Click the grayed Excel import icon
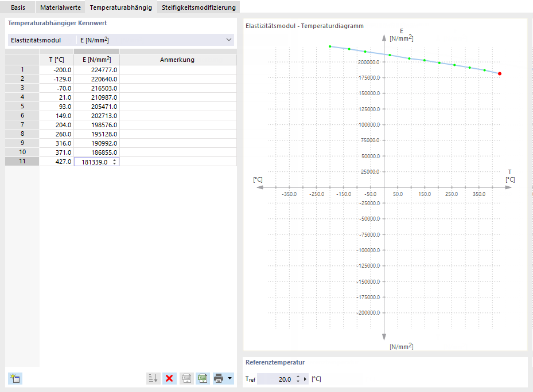This screenshot has width=533, height=392. click(x=186, y=378)
